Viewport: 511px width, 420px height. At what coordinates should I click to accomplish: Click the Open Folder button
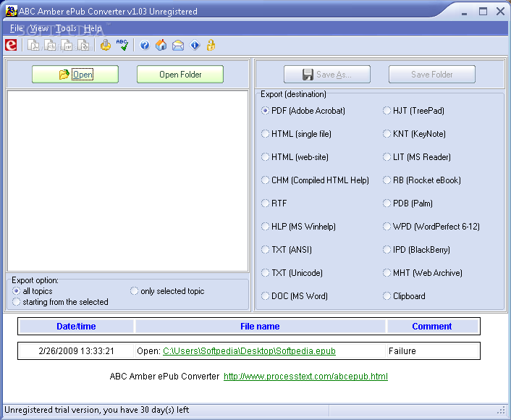coord(180,75)
